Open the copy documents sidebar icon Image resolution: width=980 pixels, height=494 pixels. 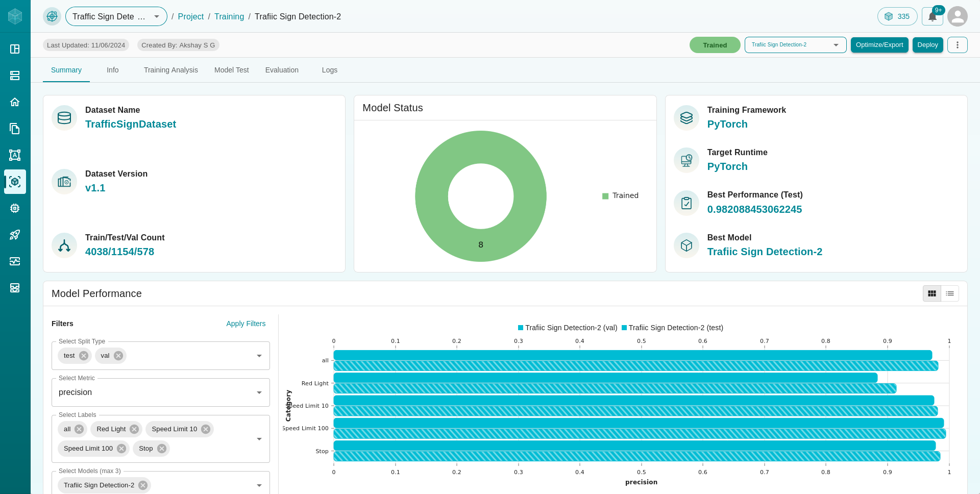(x=15, y=129)
